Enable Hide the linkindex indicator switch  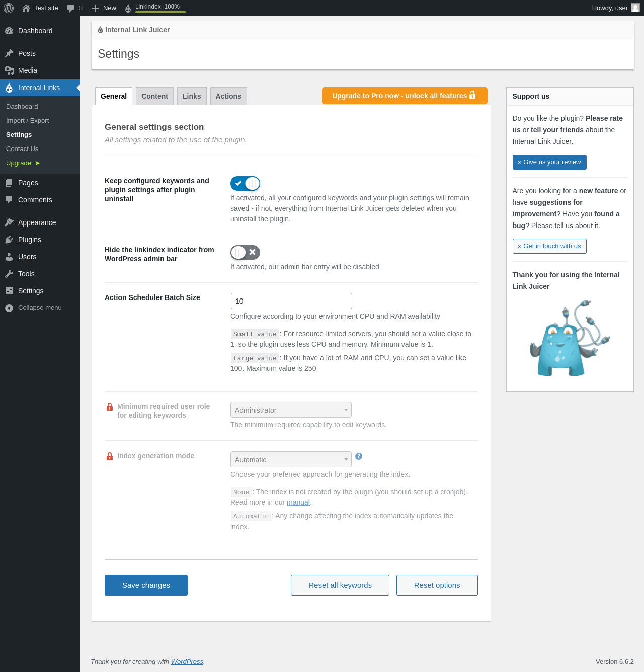(245, 252)
